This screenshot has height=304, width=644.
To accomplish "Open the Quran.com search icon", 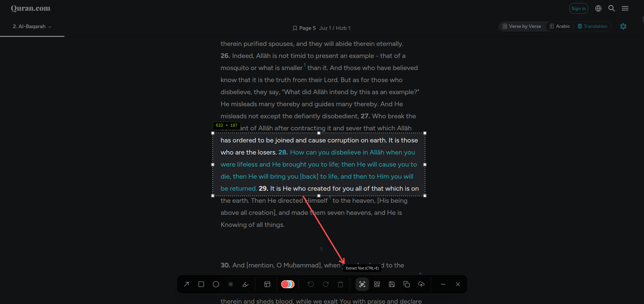I will tap(611, 8).
